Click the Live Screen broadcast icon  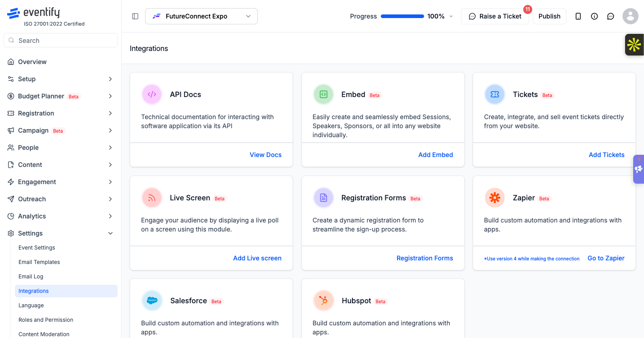pyautogui.click(x=152, y=198)
